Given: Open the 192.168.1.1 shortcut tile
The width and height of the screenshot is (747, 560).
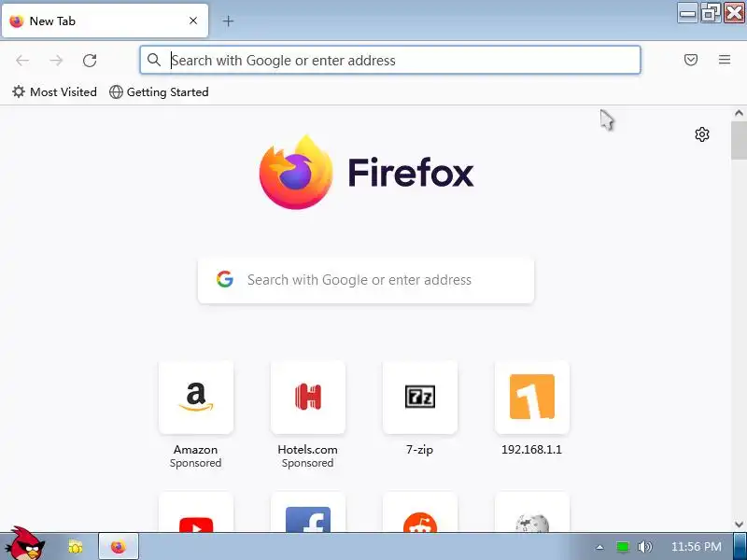Looking at the screenshot, I should tap(532, 398).
